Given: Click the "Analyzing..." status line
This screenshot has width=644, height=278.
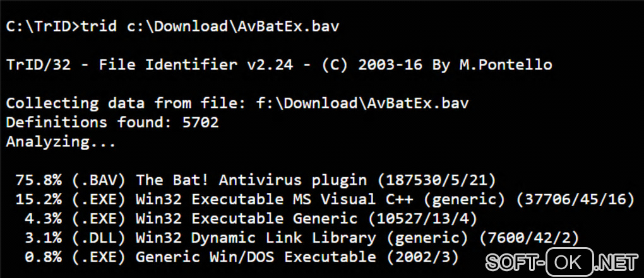Looking at the screenshot, I should [61, 142].
